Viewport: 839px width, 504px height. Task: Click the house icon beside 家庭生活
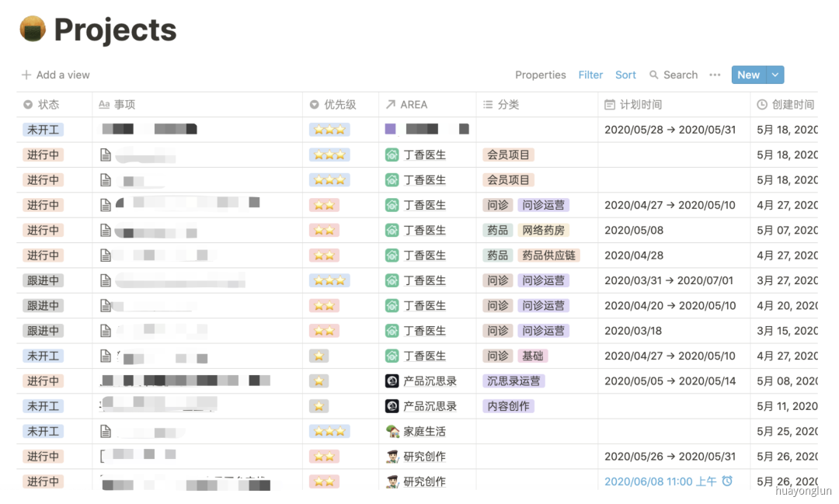point(392,431)
